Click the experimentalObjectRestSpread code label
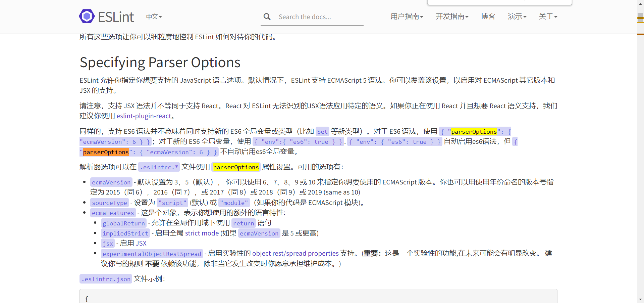Viewport: 644px width, 303px height. coord(152,254)
